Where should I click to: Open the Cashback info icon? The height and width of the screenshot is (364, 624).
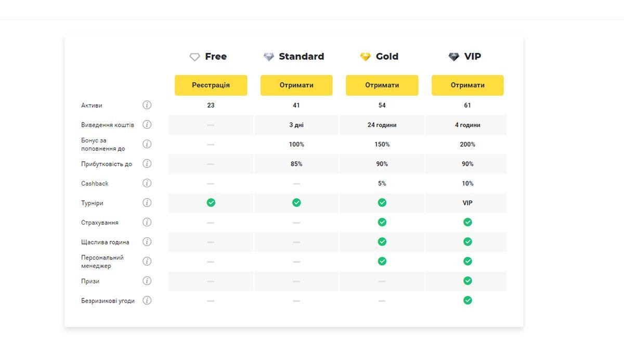tap(147, 183)
